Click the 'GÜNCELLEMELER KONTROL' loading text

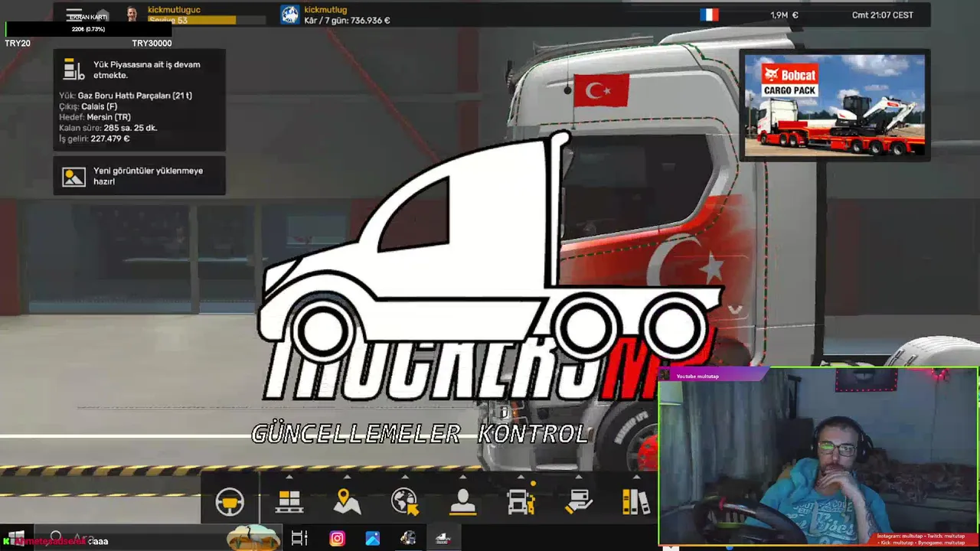(420, 434)
